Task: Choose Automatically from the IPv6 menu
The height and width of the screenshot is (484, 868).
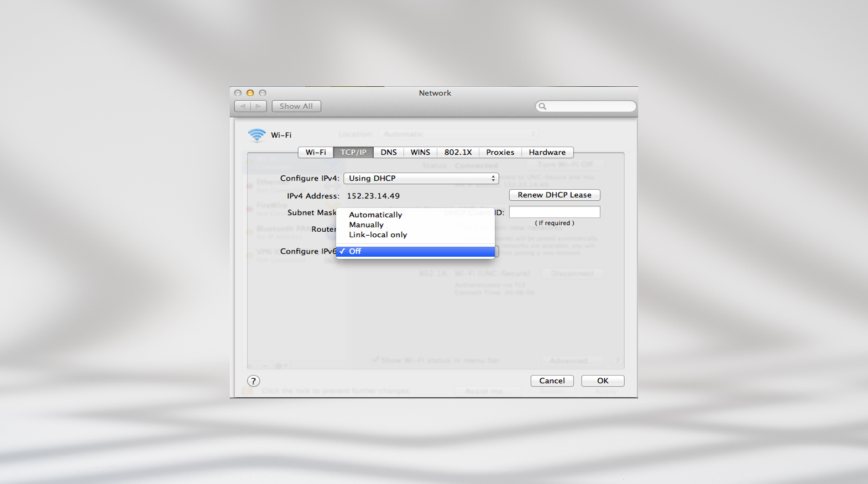Action: (415, 215)
